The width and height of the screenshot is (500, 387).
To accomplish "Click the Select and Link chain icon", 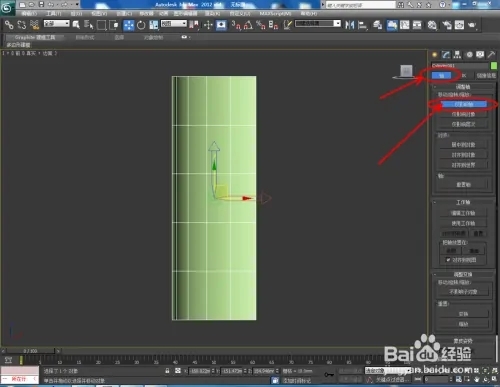I will 9,25.
